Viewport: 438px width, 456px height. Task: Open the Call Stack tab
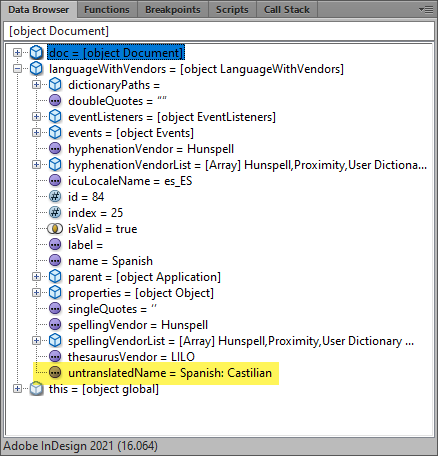pyautogui.click(x=287, y=10)
